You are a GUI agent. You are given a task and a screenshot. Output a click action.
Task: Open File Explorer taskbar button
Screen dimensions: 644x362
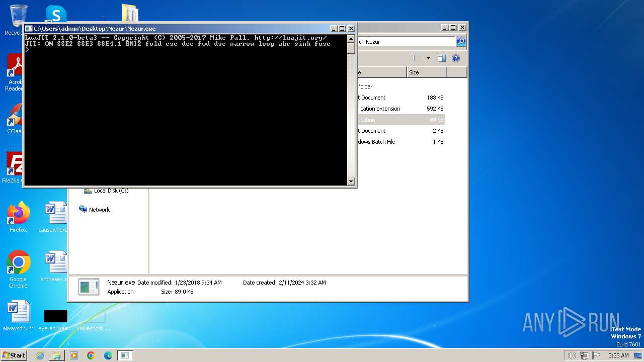pyautogui.click(x=57, y=355)
